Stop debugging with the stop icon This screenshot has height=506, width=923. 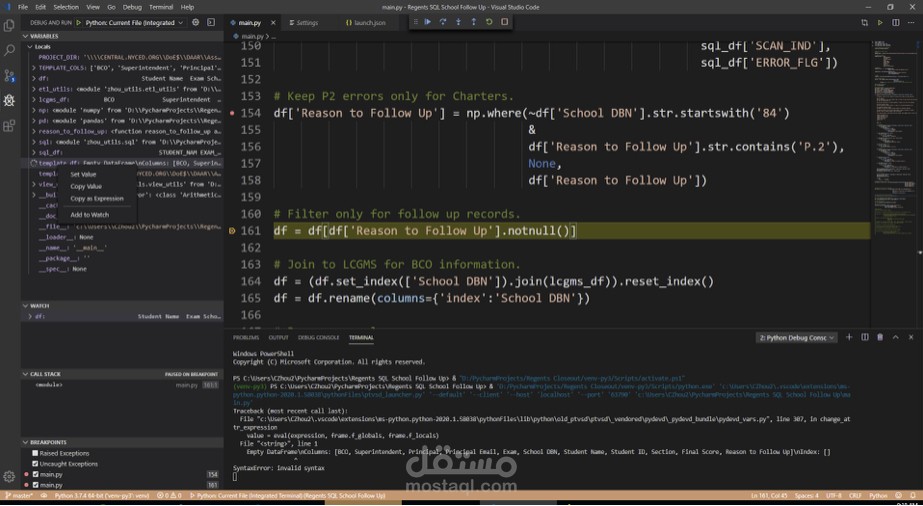[504, 22]
